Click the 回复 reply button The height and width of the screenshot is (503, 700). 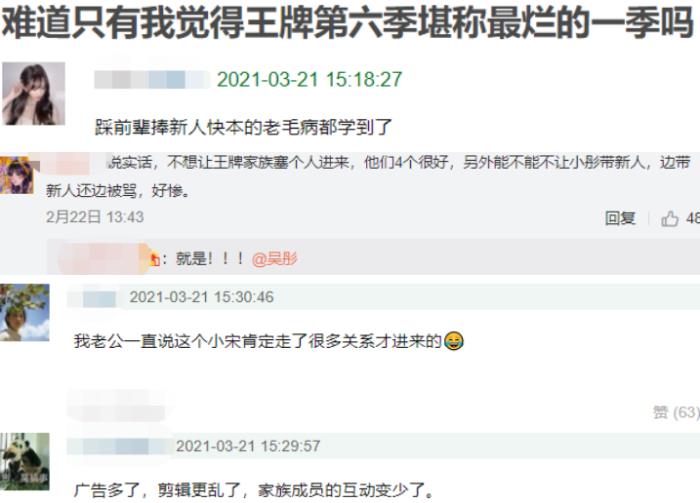click(x=620, y=218)
